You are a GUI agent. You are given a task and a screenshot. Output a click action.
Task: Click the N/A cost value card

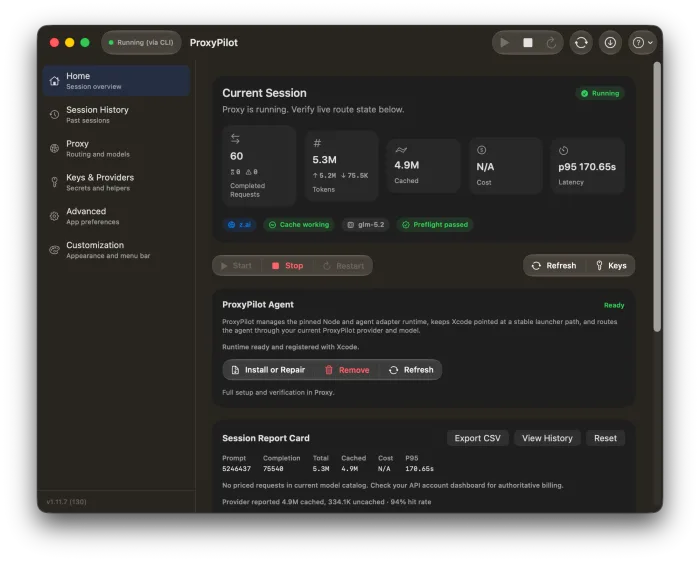pyautogui.click(x=506, y=167)
